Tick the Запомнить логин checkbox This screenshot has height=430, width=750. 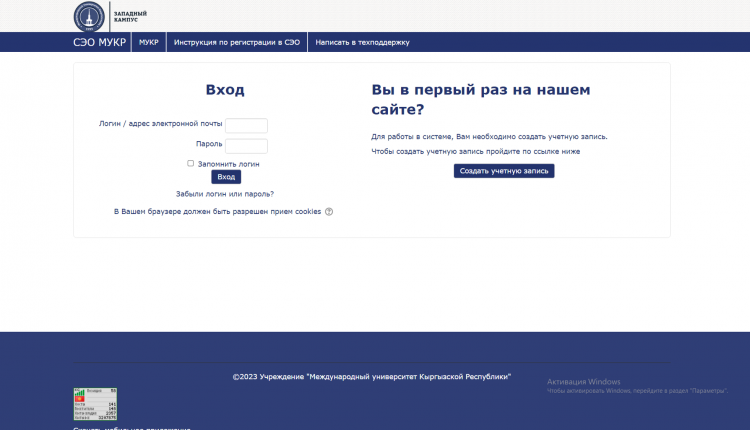tap(190, 163)
